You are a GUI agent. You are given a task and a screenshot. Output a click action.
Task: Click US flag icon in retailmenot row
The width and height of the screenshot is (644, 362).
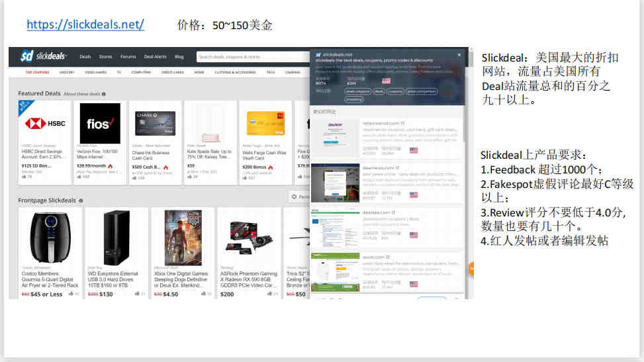pyautogui.click(x=414, y=150)
